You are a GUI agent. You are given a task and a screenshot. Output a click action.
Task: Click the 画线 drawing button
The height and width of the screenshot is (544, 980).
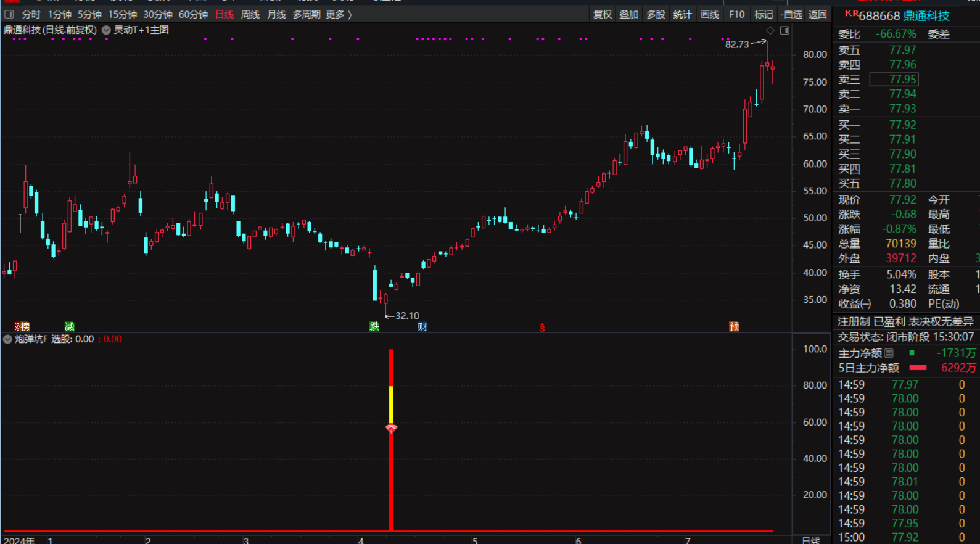[x=710, y=14]
